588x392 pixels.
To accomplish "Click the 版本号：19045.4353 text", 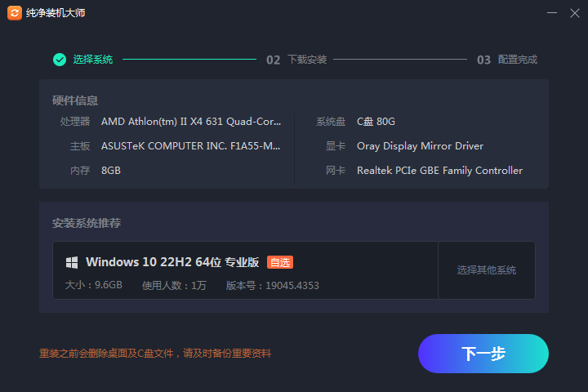I will click(272, 286).
